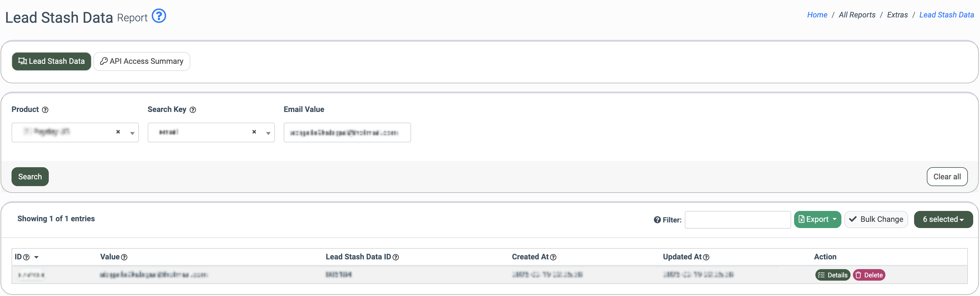Clear the Product selection with the x
Image resolution: width=980 pixels, height=296 pixels.
118,132
